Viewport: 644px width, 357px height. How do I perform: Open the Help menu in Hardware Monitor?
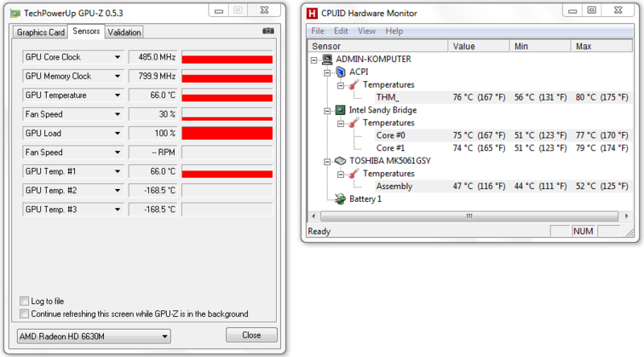pyautogui.click(x=394, y=31)
